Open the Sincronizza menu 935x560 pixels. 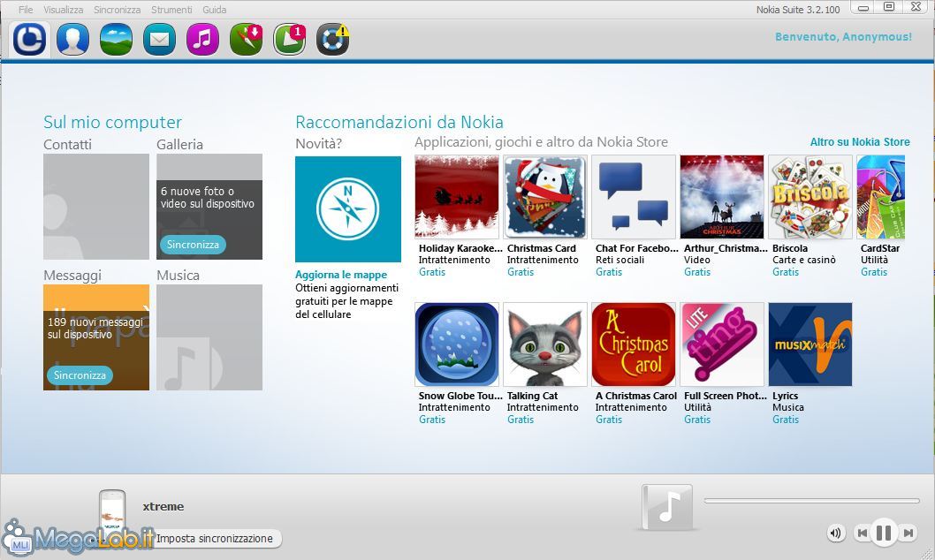[x=117, y=10]
